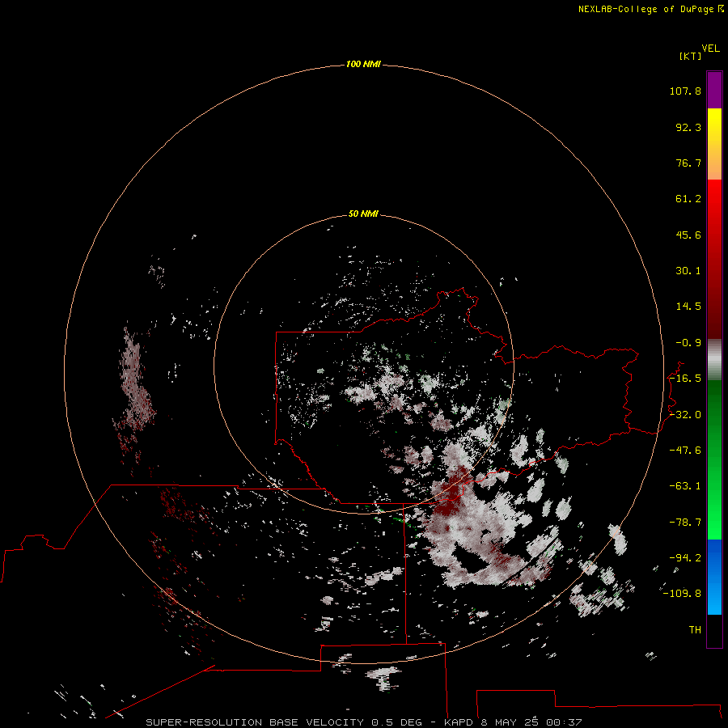Click the 45.6 legend value
The width and height of the screenshot is (728, 728).
(688, 235)
